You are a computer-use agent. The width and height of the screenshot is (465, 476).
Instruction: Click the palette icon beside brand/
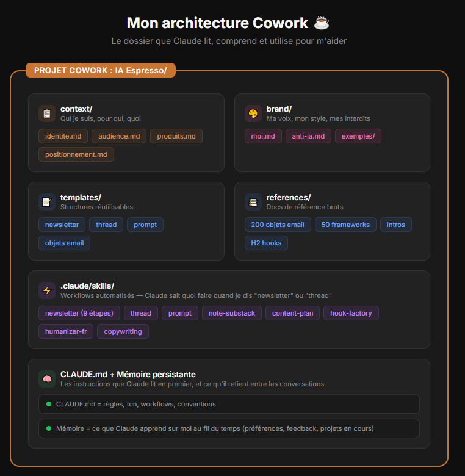pyautogui.click(x=253, y=114)
